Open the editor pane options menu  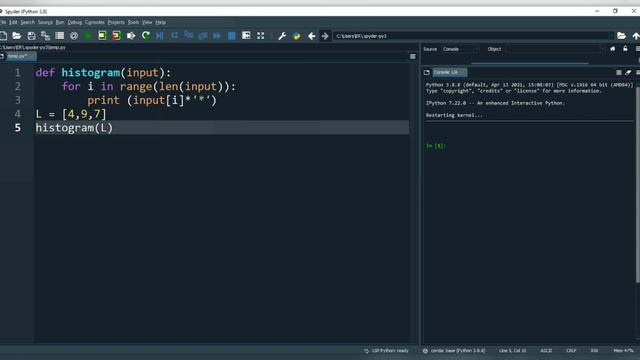click(413, 56)
